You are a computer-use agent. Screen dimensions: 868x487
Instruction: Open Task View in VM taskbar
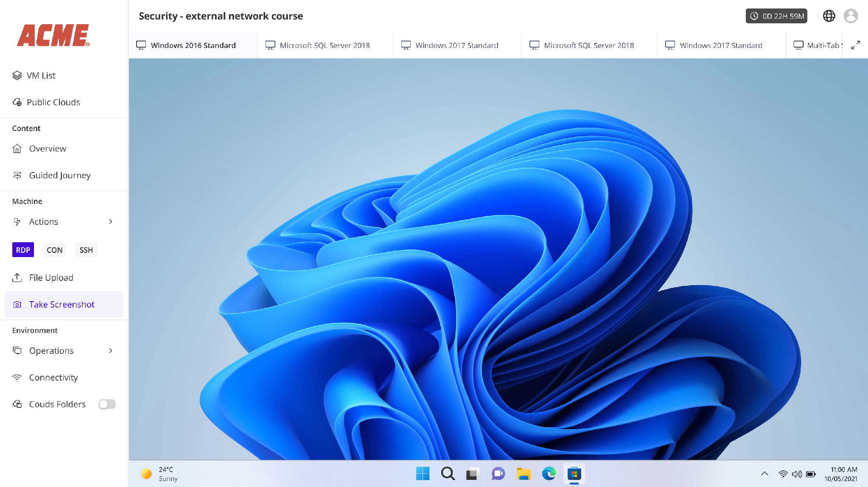point(473,473)
